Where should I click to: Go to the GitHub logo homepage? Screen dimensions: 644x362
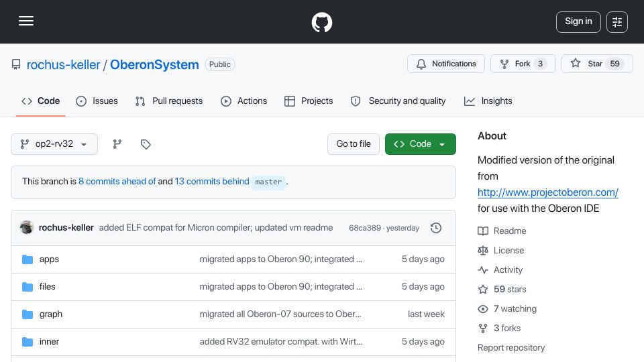pyautogui.click(x=321, y=22)
